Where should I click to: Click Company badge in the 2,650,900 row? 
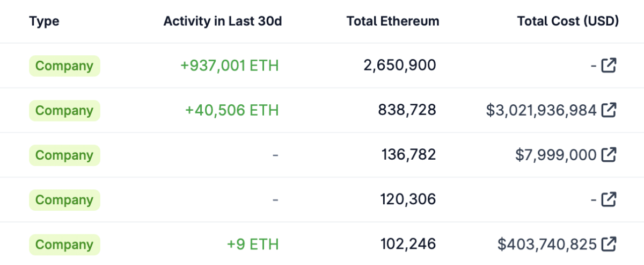tap(64, 66)
